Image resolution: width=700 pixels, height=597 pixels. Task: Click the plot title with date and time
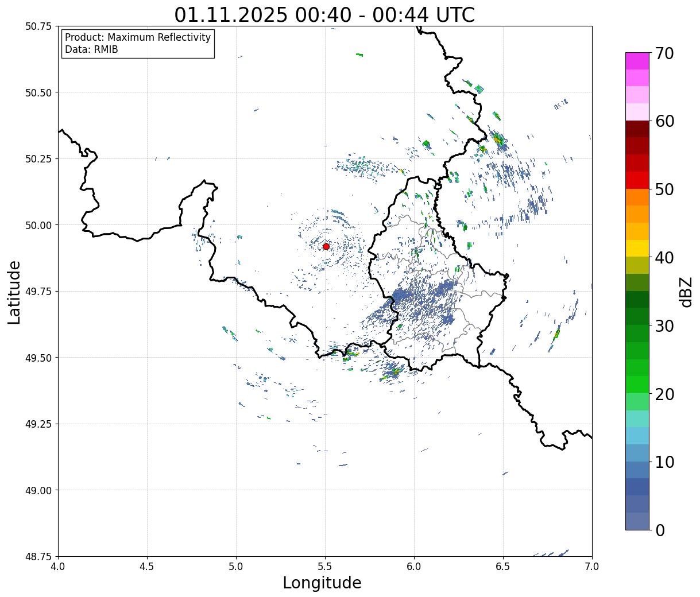(324, 14)
